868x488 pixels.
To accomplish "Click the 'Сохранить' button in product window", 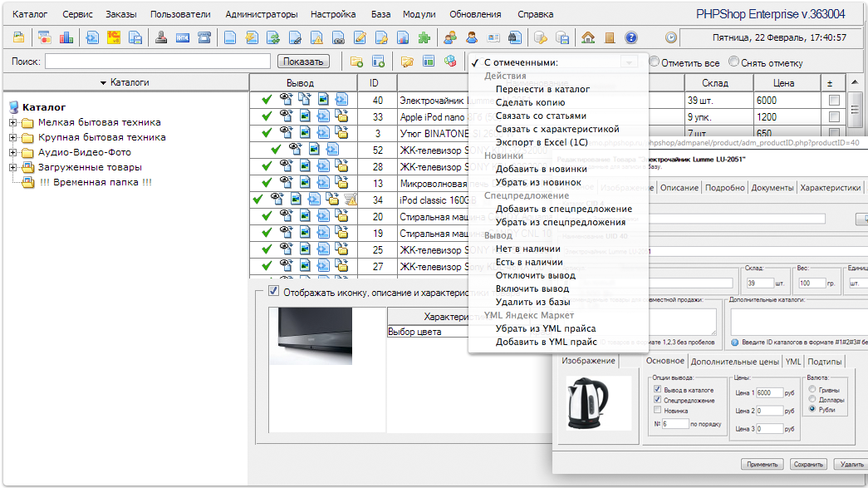I will tap(807, 465).
